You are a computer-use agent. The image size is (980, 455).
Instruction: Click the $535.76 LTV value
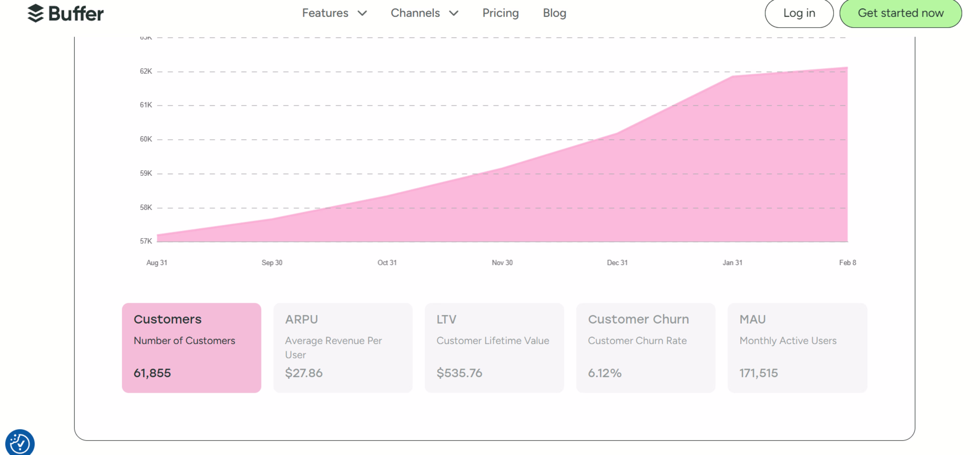click(x=459, y=373)
